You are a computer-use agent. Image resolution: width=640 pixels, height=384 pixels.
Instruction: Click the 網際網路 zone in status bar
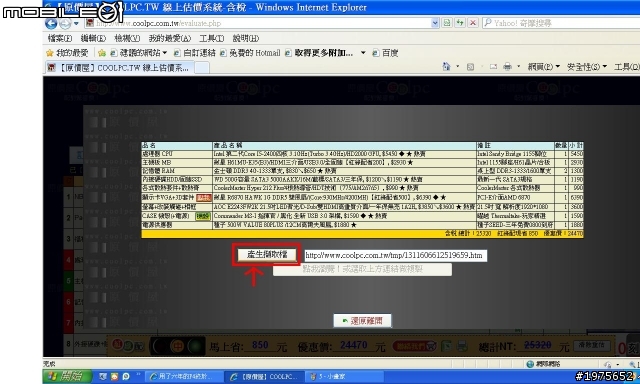pos(543,364)
